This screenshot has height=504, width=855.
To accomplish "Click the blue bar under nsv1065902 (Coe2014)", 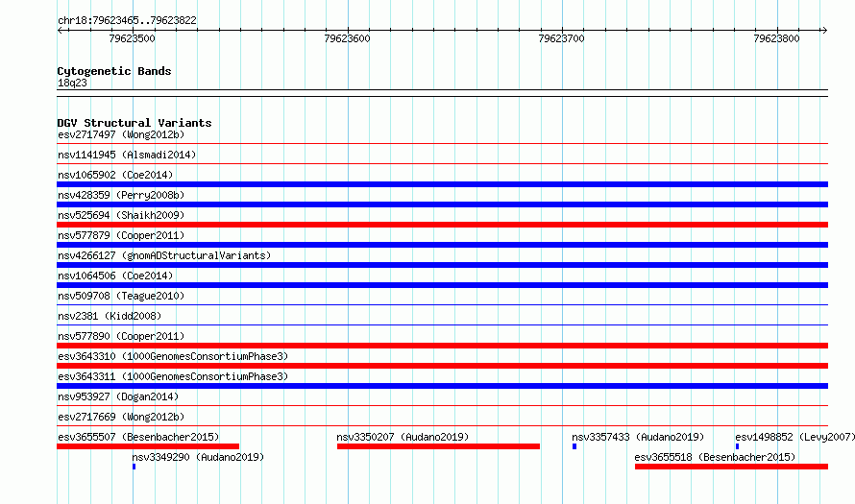I will pos(442,184).
